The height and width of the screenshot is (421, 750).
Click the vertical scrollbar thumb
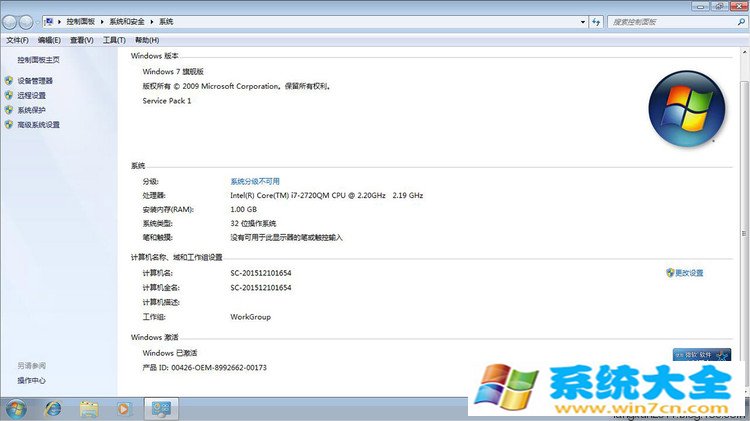(745, 233)
